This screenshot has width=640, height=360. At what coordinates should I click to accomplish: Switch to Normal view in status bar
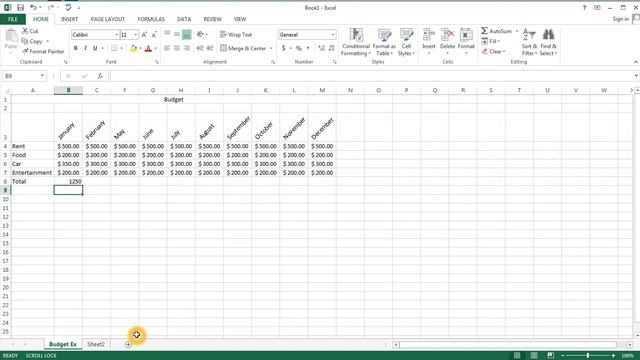click(517, 356)
